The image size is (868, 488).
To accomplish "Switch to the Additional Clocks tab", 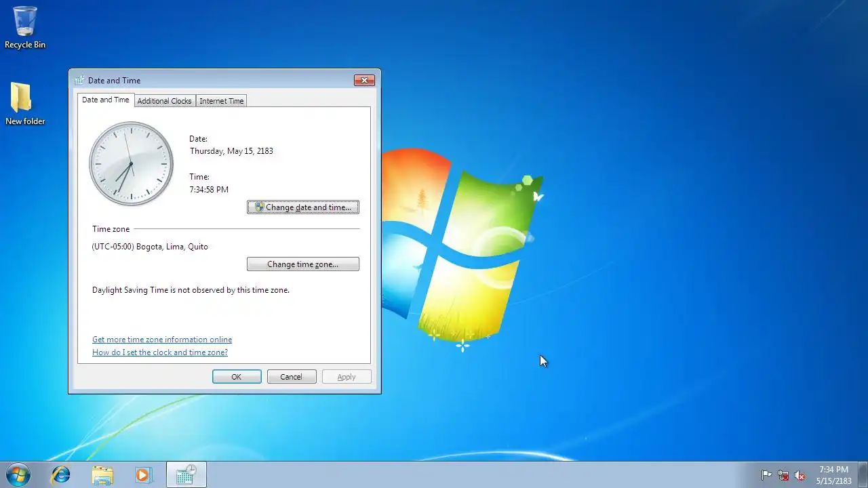I will pos(164,101).
